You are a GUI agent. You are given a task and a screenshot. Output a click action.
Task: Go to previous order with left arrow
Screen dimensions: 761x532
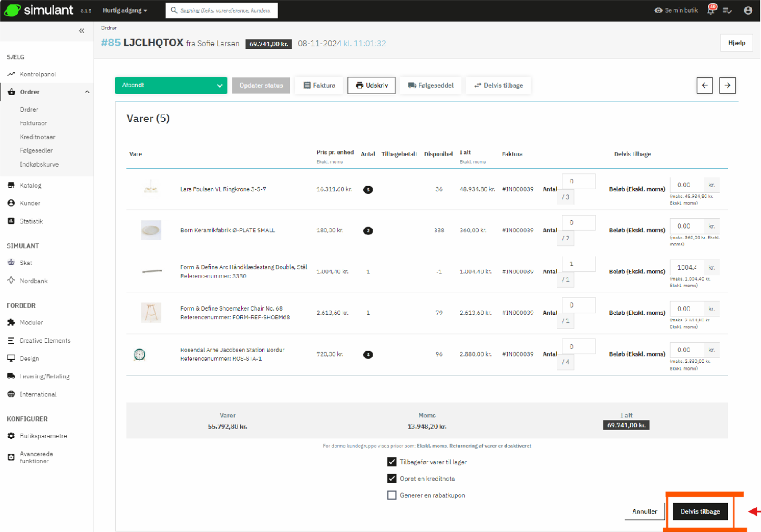(705, 85)
